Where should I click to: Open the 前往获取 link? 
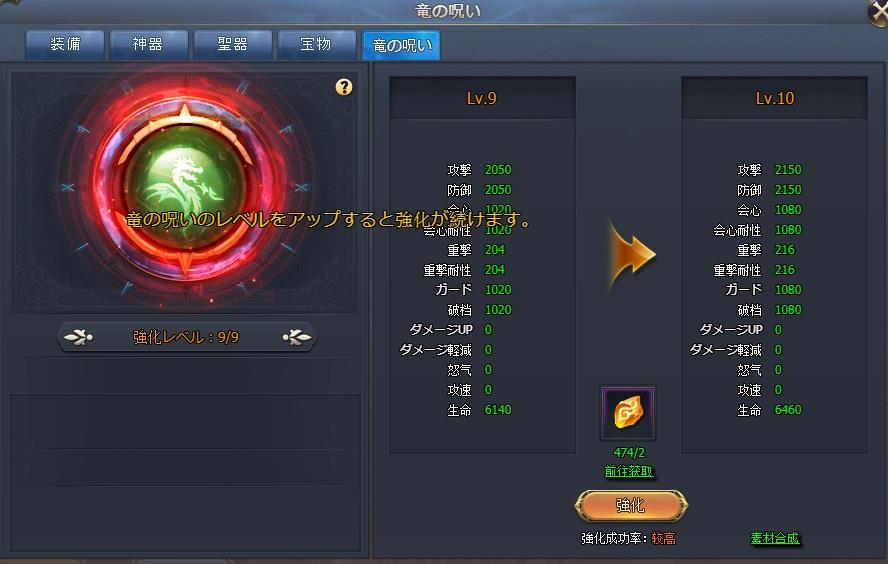click(629, 471)
